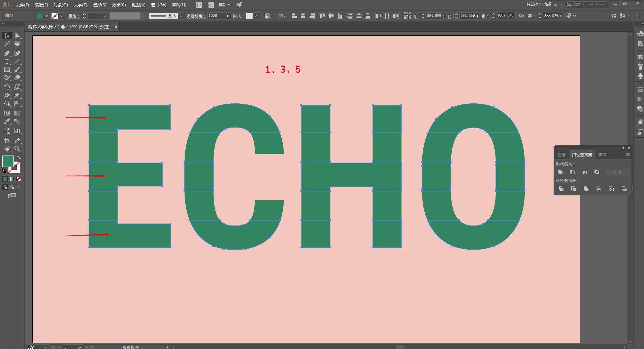Image resolution: width=644 pixels, height=349 pixels.
Task: Select the Type tool
Action: (x=7, y=61)
